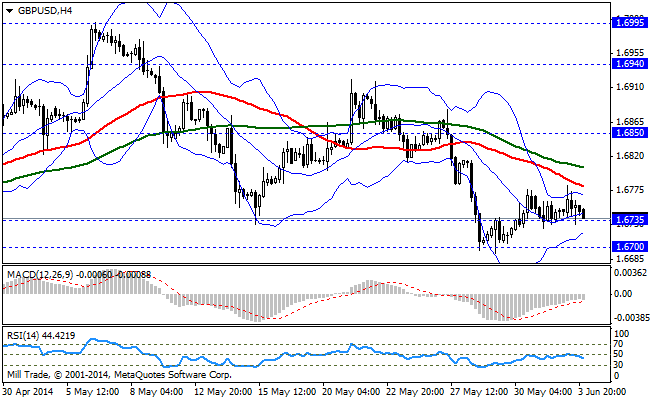Click the 12 May 20:00 time label

tap(223, 392)
